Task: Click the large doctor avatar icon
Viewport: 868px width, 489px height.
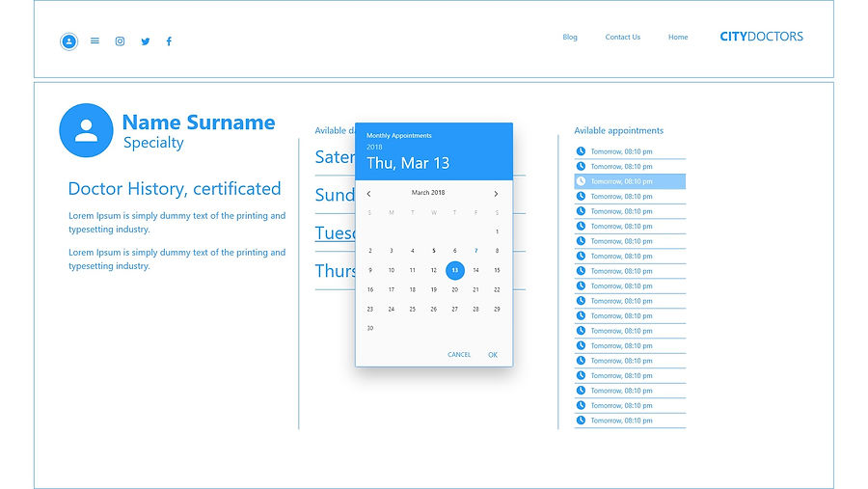Action: point(87,130)
